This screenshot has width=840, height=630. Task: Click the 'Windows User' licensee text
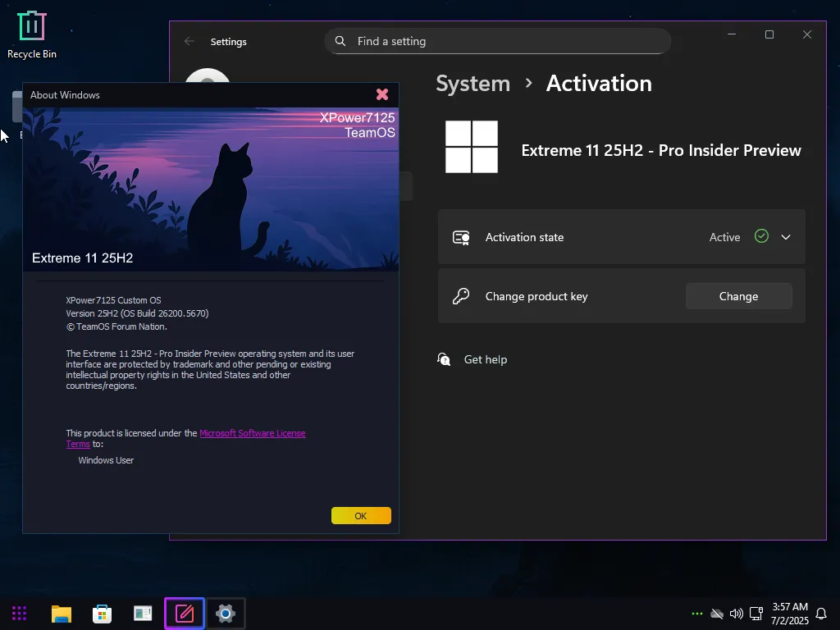click(106, 460)
